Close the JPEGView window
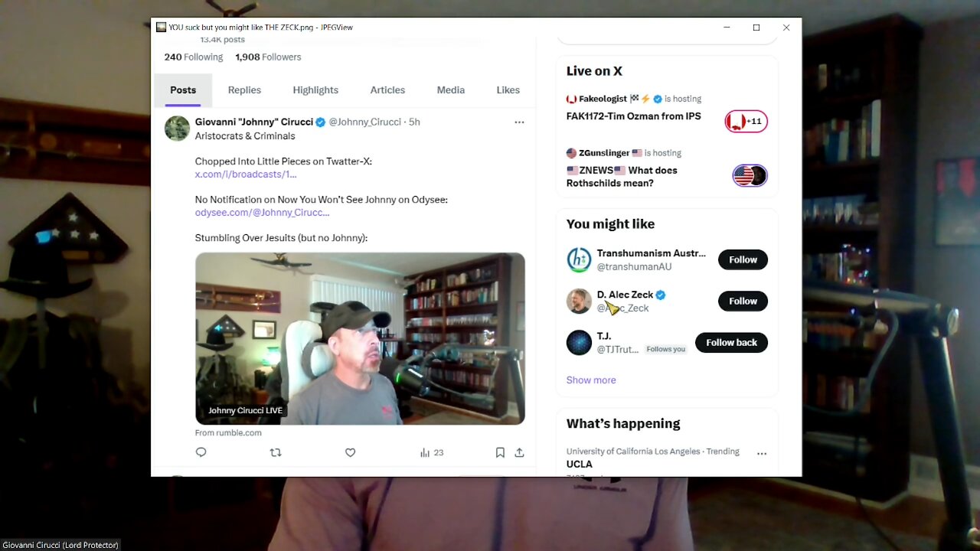 coord(786,28)
